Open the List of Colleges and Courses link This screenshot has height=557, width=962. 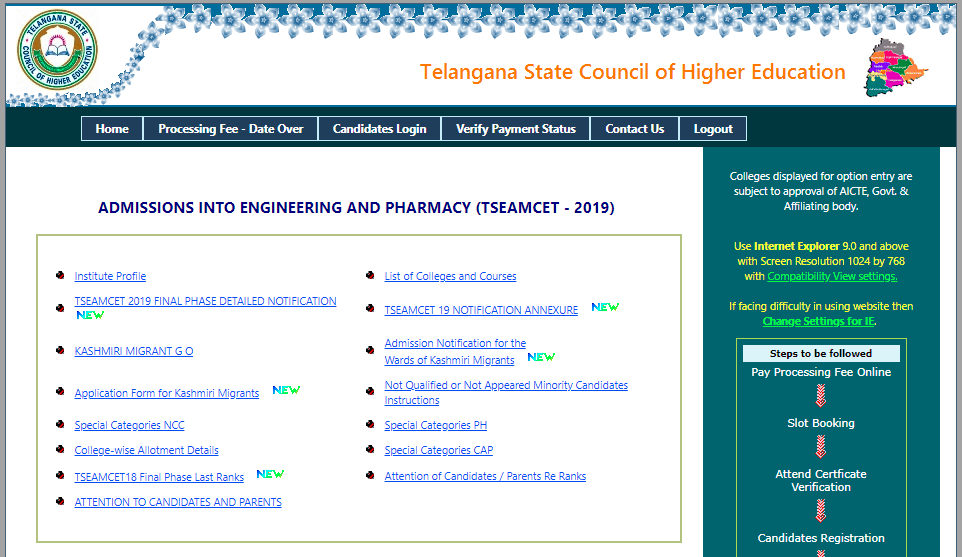(x=450, y=276)
